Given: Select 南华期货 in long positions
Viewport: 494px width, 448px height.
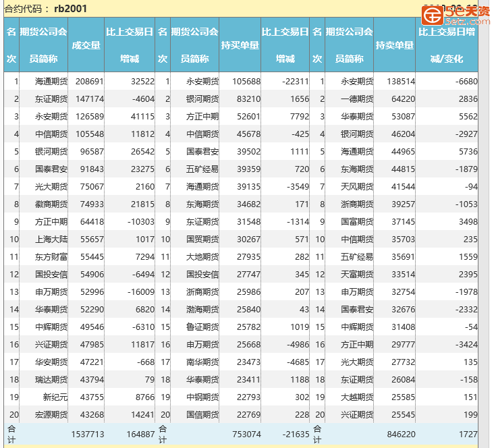Looking at the screenshot, I should point(202,362).
